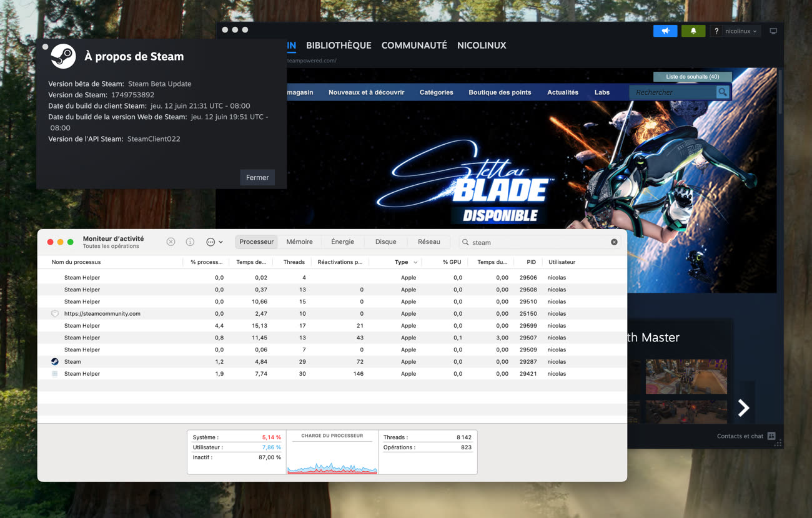The image size is (812, 518).
Task: Click the top featured game thumbnail
Action: pos(686,376)
